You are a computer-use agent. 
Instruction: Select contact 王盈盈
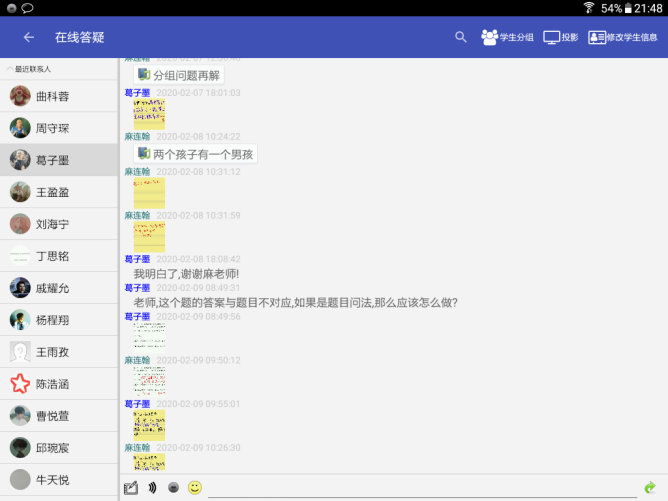(x=59, y=192)
